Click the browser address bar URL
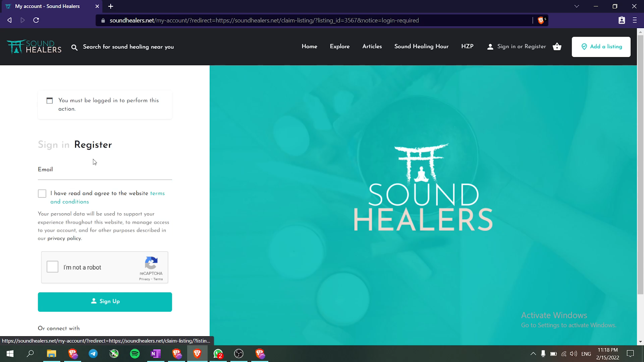The height and width of the screenshot is (362, 644). click(264, 21)
